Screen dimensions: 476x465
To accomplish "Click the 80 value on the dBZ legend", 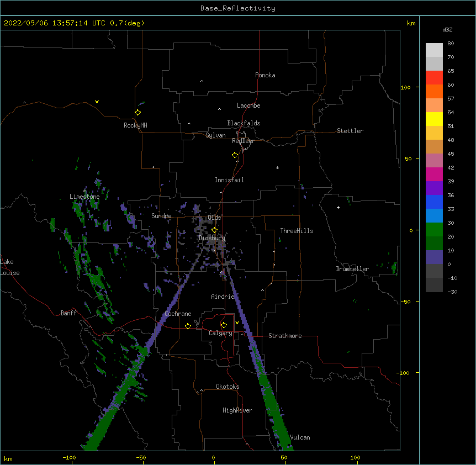I will point(451,44).
